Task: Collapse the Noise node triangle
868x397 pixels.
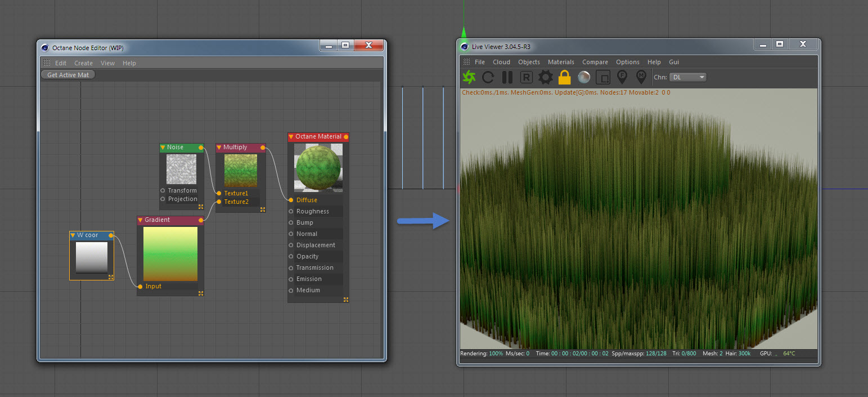Action: [x=163, y=148]
